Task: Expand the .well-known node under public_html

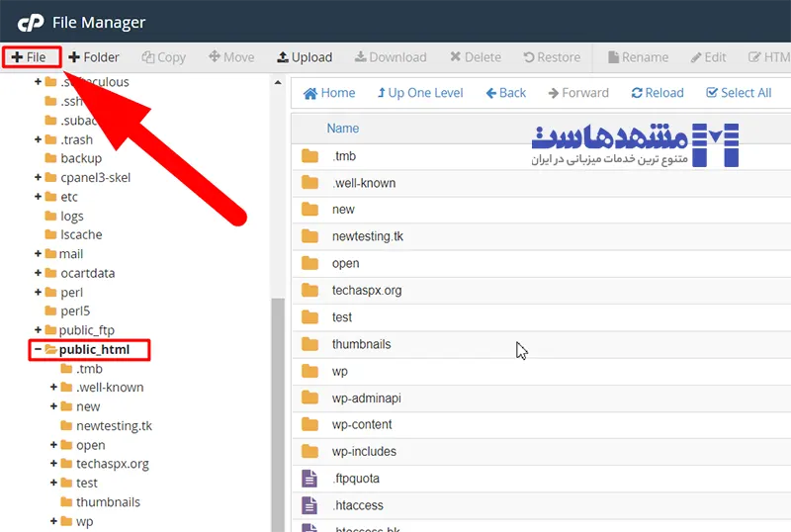Action: click(x=53, y=388)
